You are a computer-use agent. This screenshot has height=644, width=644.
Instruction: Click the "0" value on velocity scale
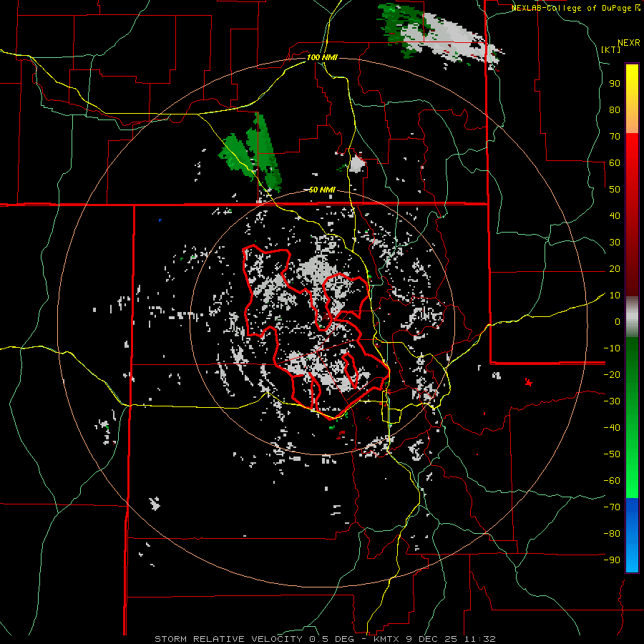(x=618, y=321)
